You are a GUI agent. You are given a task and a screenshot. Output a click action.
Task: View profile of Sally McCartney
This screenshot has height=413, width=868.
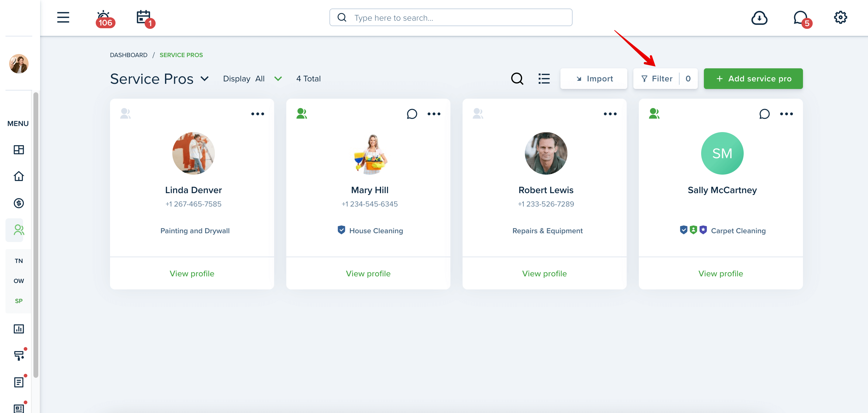(x=720, y=274)
